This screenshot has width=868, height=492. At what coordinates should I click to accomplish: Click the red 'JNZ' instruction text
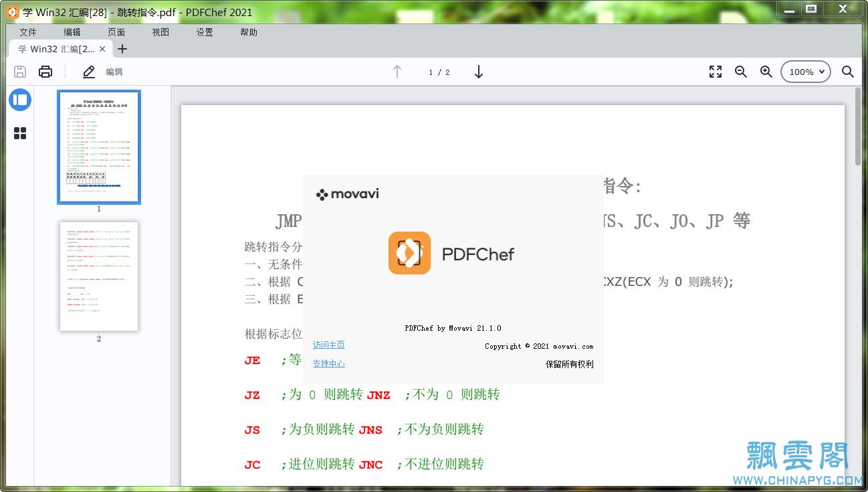(378, 396)
